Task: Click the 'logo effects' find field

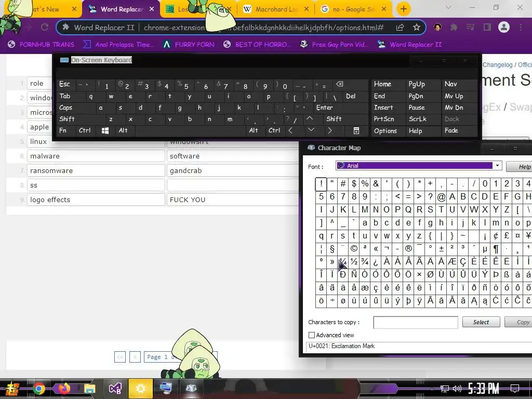Action: pyautogui.click(x=96, y=200)
